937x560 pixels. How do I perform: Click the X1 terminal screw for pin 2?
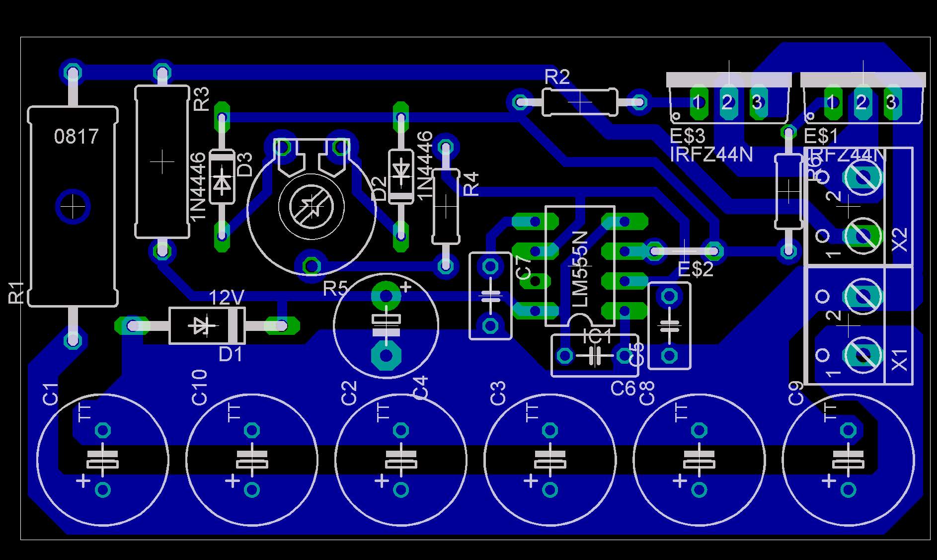coord(863,297)
